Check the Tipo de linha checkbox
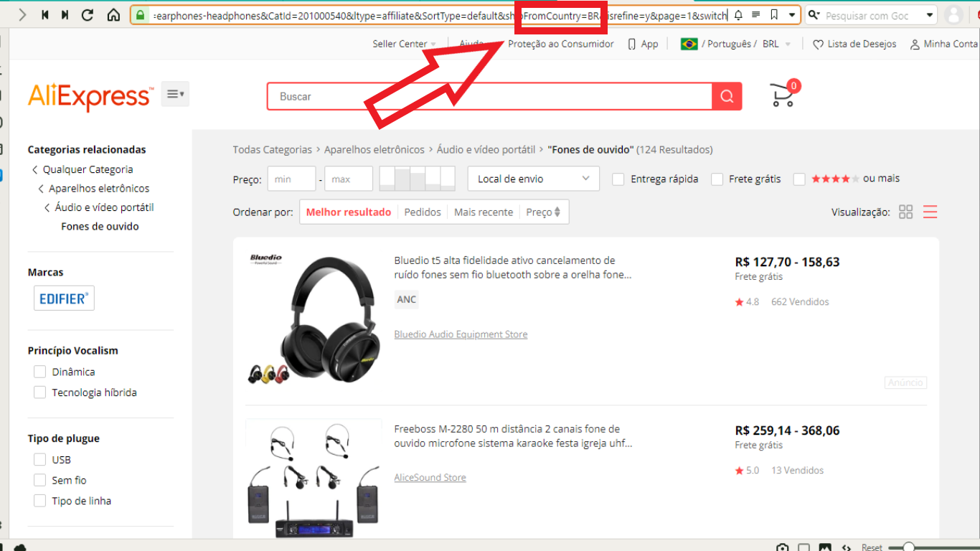Screen dimensions: 980x551 [x=40, y=501]
